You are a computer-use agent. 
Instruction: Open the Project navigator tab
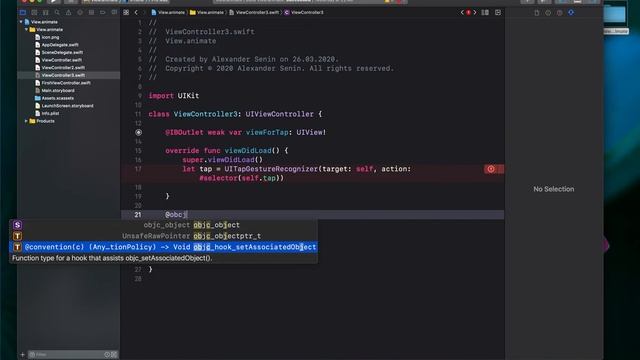(x=23, y=13)
